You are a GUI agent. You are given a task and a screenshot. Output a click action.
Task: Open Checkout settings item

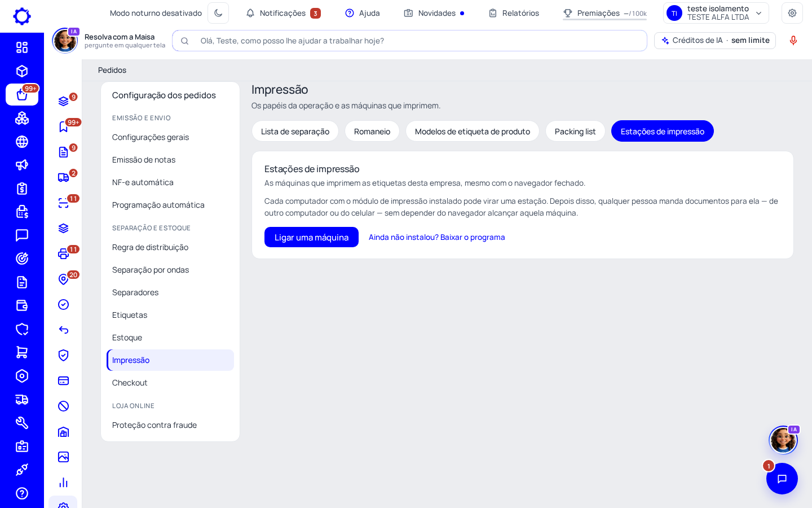pyautogui.click(x=170, y=383)
